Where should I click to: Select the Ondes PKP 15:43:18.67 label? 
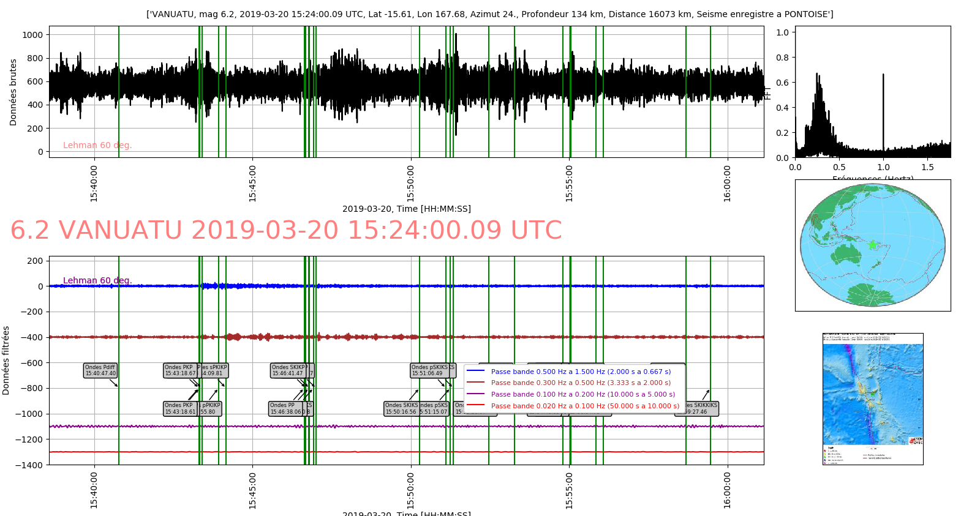(x=180, y=370)
